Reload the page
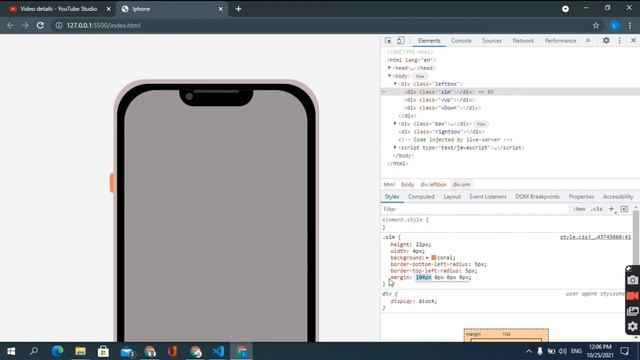 tap(40, 25)
